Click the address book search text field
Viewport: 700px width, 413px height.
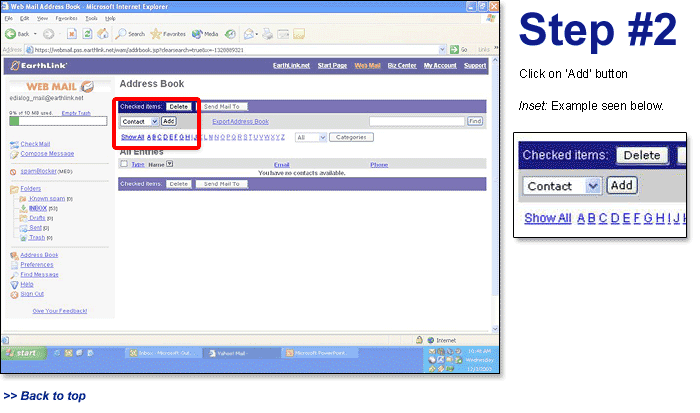pos(416,121)
